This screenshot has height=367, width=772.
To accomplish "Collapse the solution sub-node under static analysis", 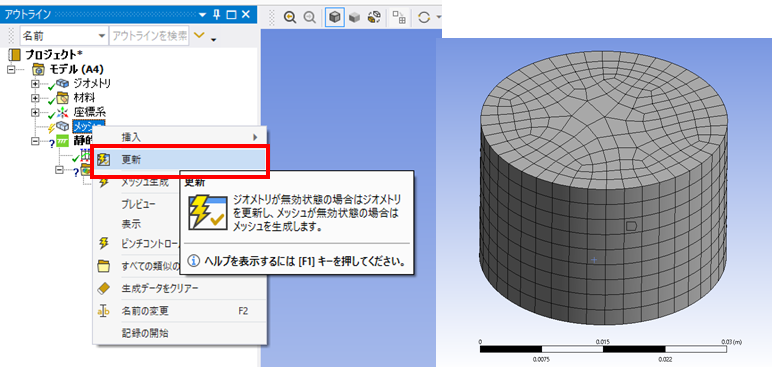I will 60,169.
